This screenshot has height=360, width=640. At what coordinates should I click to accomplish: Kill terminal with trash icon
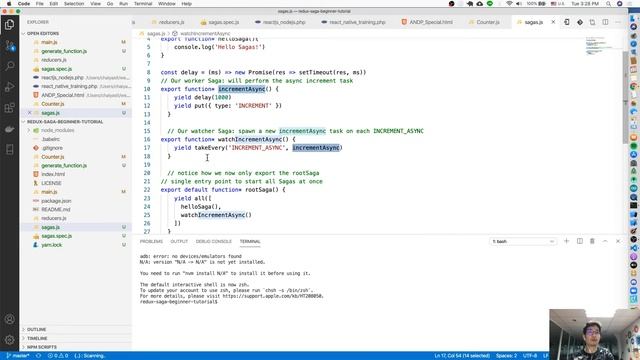592,241
